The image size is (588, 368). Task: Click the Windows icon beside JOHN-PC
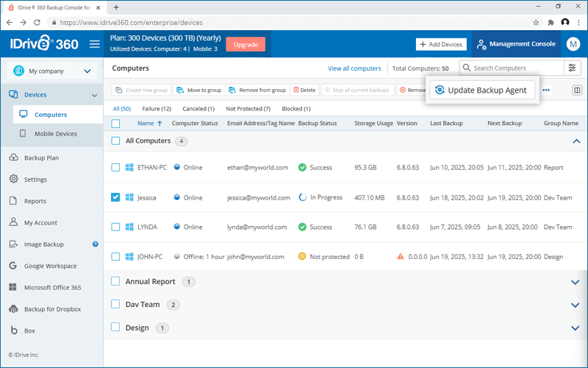coord(129,257)
